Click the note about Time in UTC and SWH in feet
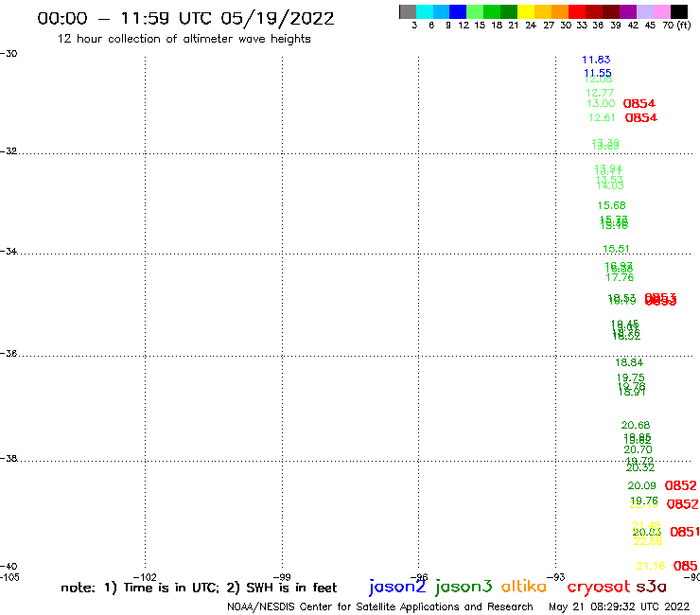The width and height of the screenshot is (700, 615). [199, 588]
